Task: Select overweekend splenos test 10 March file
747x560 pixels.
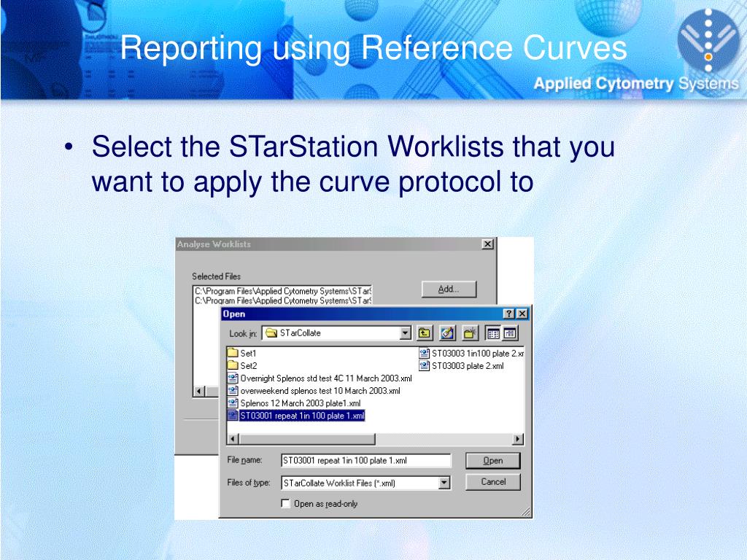Action: pyautogui.click(x=314, y=391)
